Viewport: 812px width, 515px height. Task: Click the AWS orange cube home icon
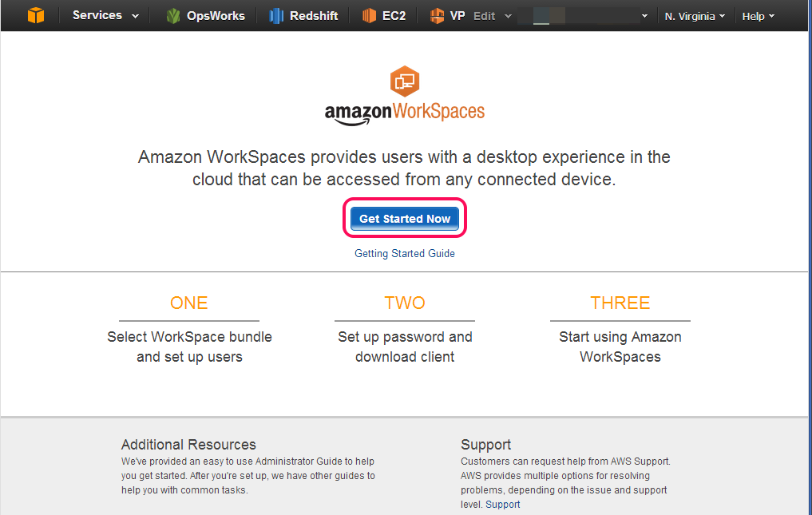coord(36,15)
